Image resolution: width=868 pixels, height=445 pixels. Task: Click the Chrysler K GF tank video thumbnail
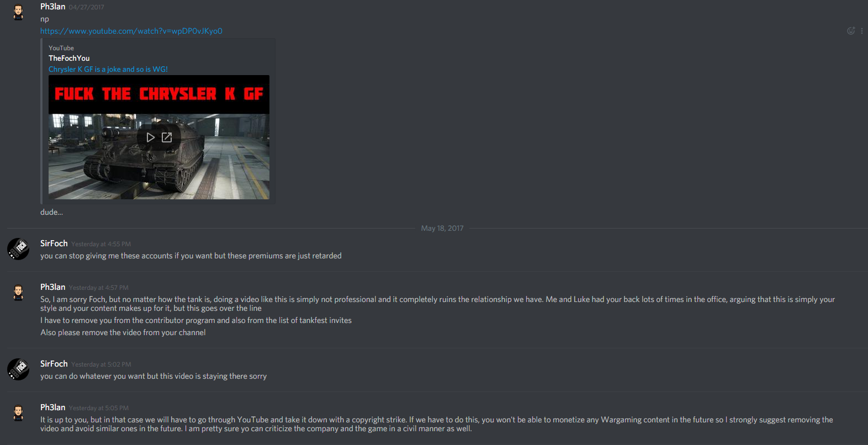[159, 137]
